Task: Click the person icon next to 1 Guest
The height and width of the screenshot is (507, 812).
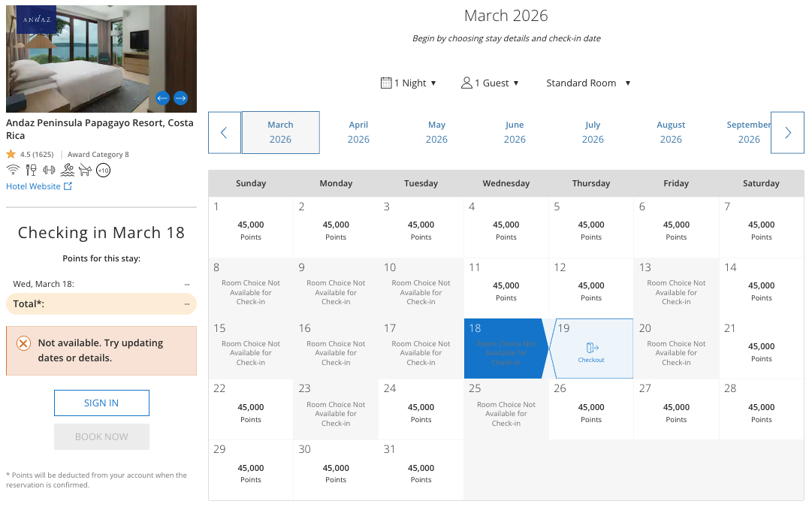Action: tap(466, 83)
